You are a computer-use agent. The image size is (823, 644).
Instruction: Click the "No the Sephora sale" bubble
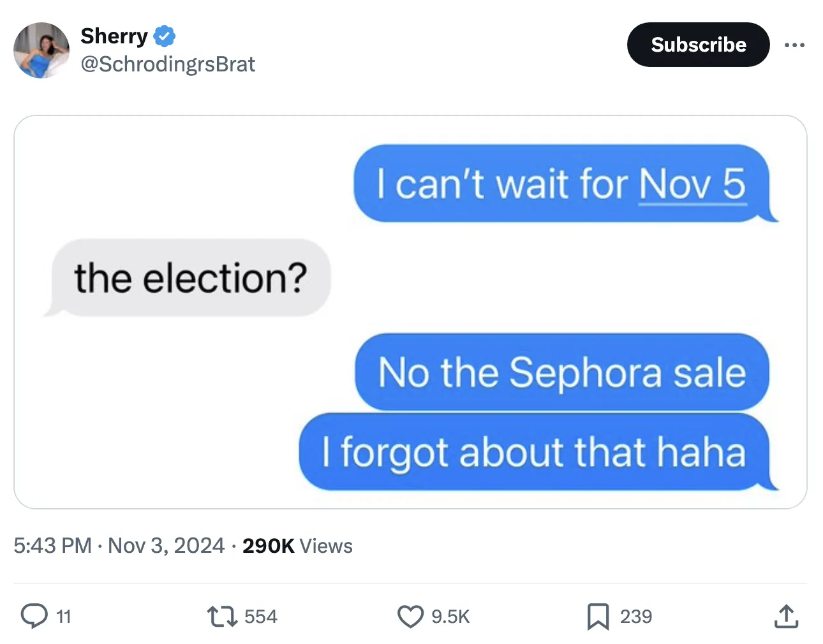click(561, 372)
